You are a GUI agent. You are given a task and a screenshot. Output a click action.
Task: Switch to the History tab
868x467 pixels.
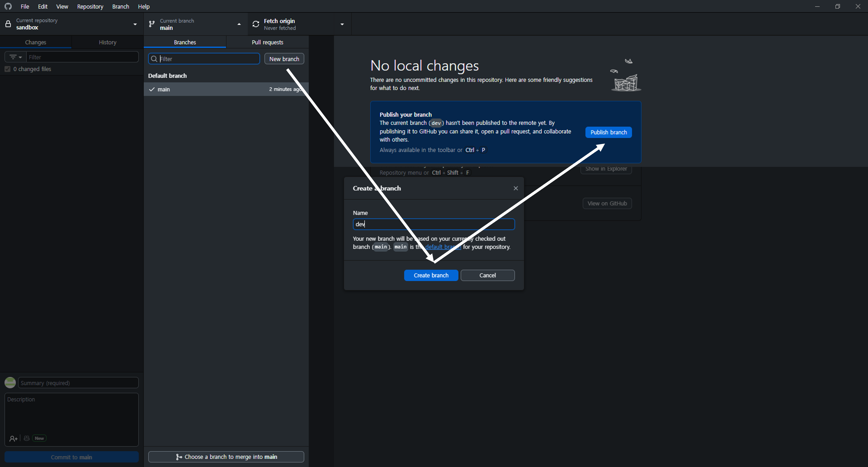coord(108,42)
